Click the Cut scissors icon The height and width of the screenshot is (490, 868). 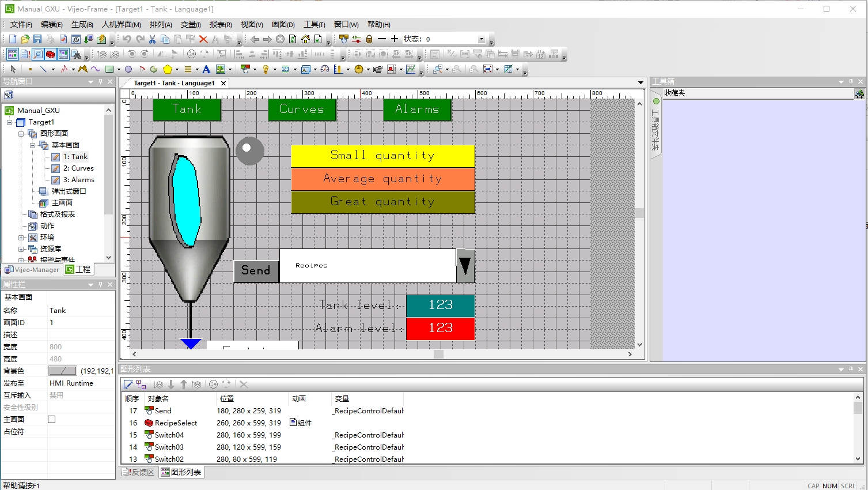click(152, 39)
